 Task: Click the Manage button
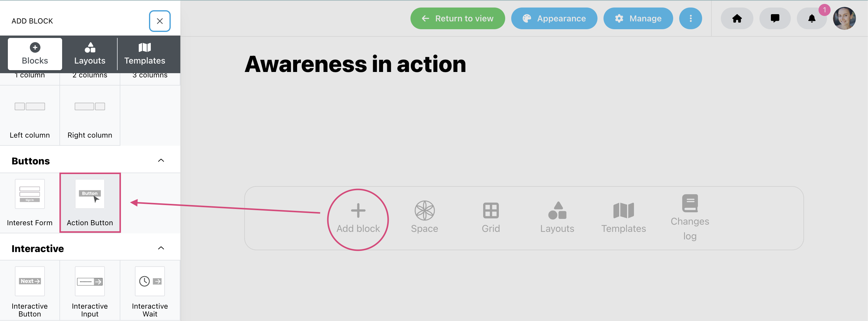[x=638, y=18]
